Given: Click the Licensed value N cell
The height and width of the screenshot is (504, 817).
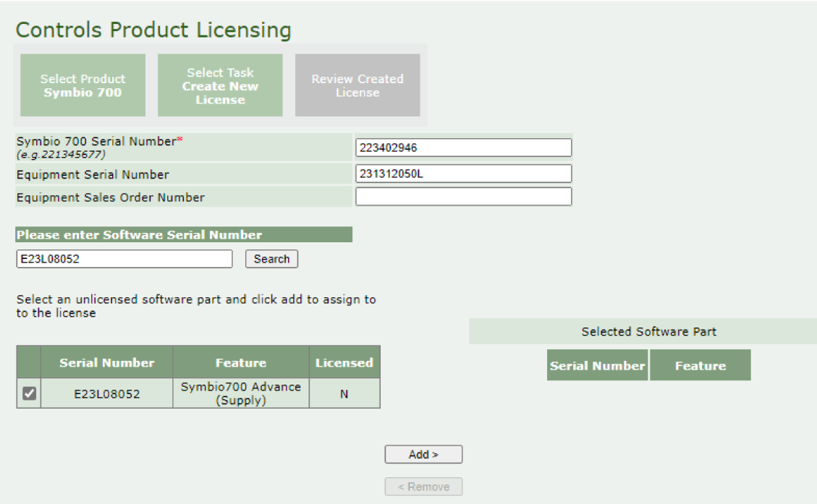Looking at the screenshot, I should pos(344,393).
